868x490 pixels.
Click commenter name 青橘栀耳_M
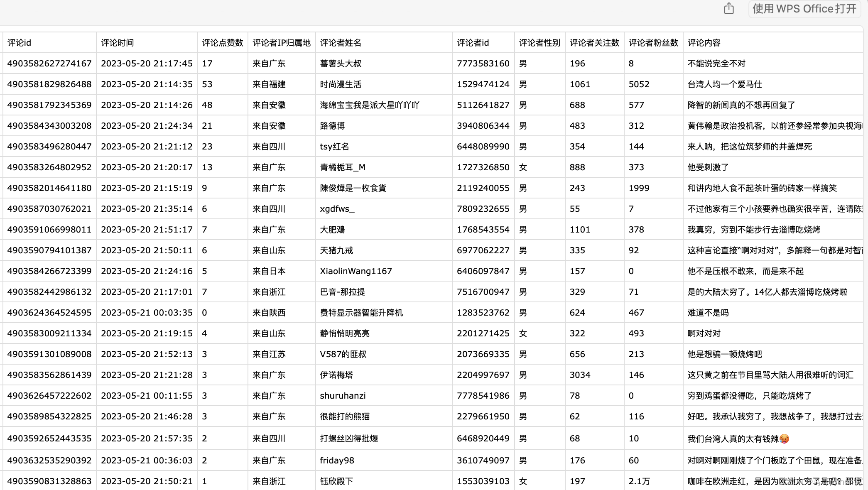point(343,167)
